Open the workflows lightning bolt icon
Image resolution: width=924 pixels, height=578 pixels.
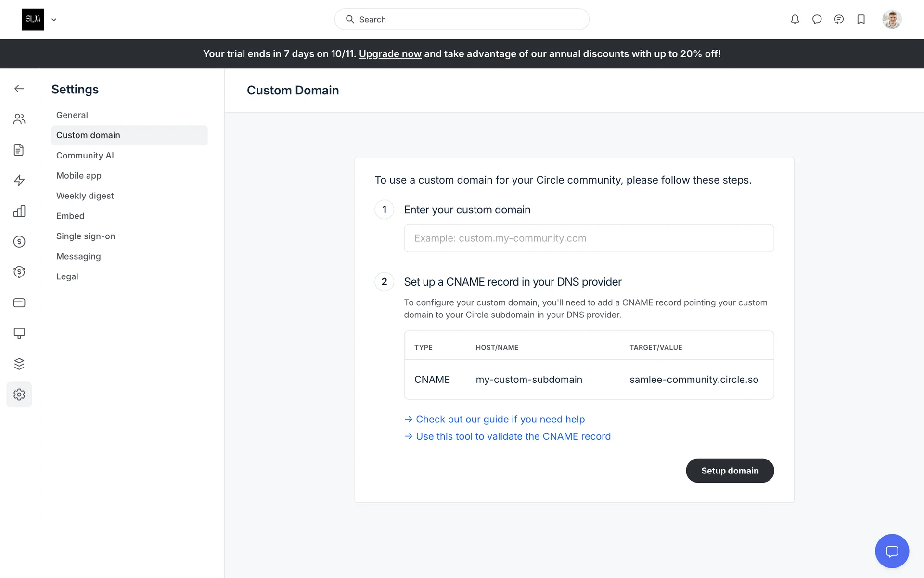[x=19, y=180]
